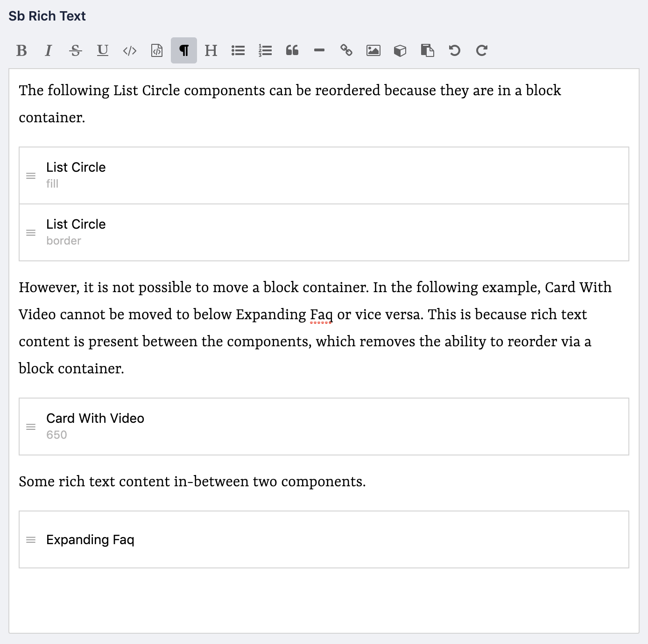Undo the last change

coord(455,50)
